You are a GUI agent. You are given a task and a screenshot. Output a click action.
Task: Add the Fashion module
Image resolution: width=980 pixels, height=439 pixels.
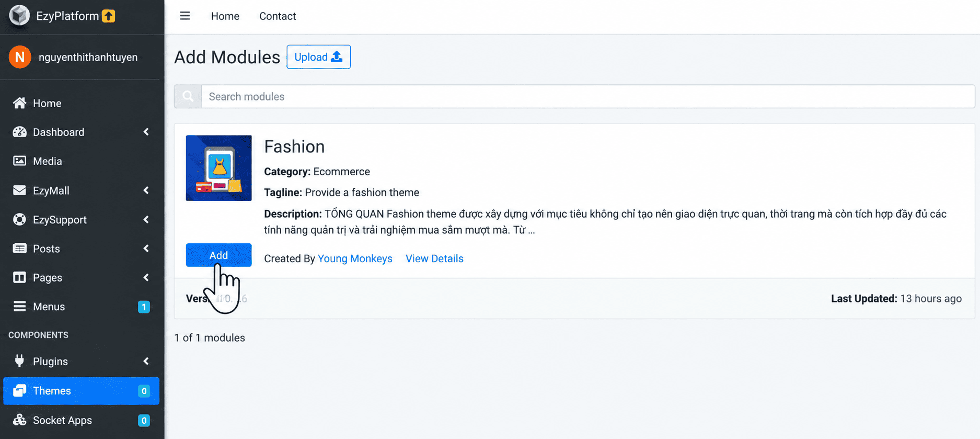218,255
